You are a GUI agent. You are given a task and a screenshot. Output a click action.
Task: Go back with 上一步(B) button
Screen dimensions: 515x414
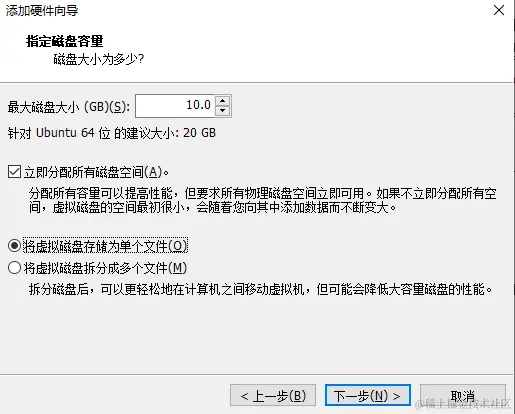point(273,395)
